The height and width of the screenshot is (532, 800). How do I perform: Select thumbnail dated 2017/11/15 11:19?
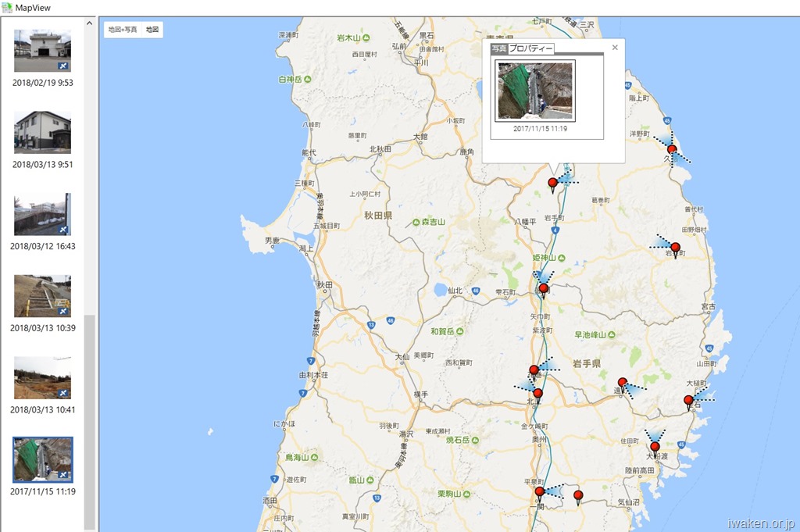pos(43,459)
